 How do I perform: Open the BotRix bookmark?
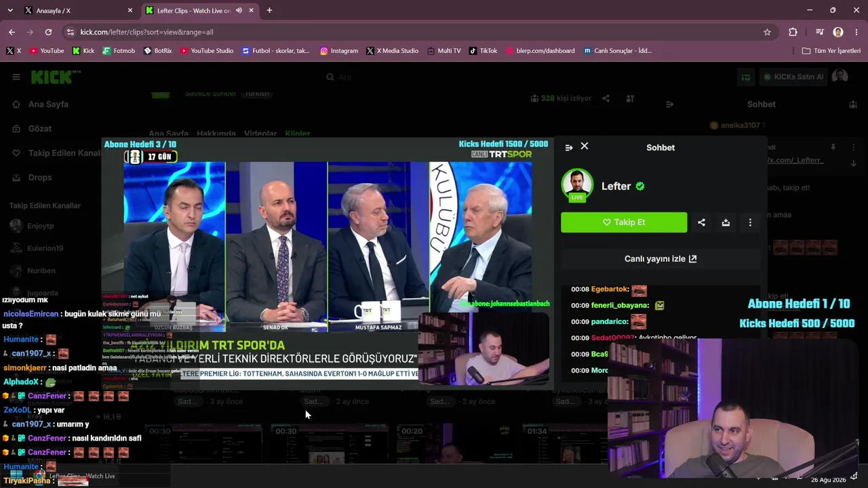coord(157,51)
